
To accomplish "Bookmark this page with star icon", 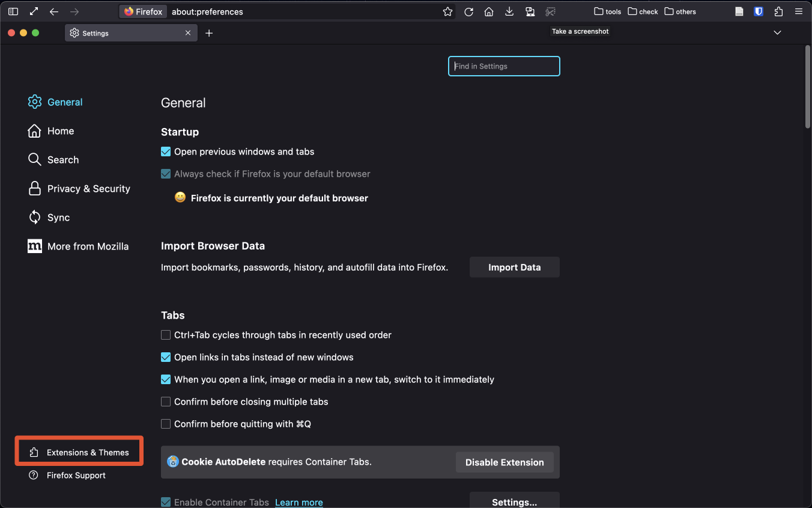I will [447, 11].
